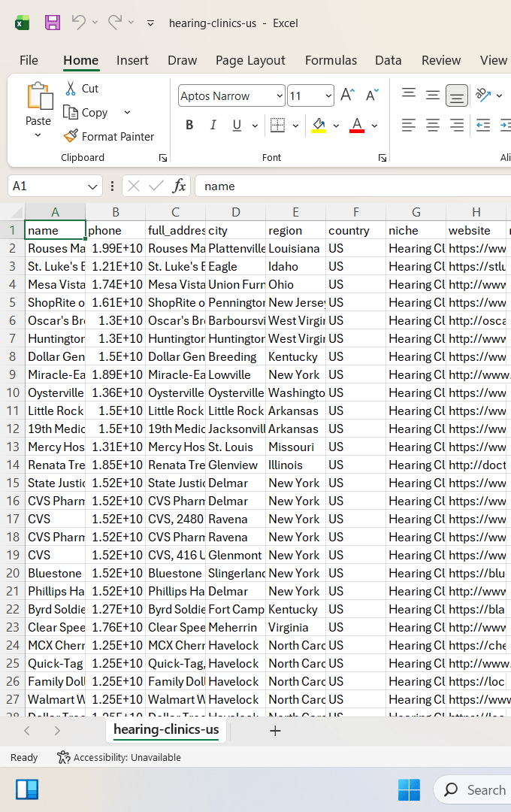Switch to the Draw tab
The image size is (511, 812).
click(183, 61)
